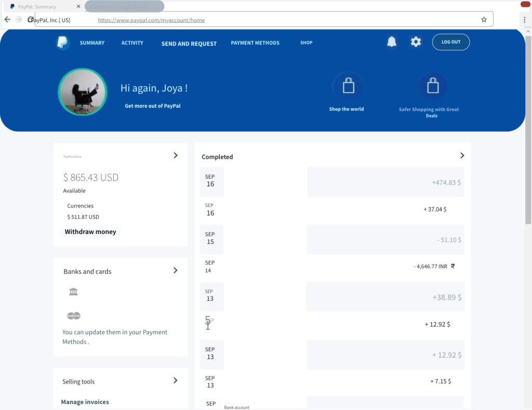Click the bank building icon

click(x=73, y=291)
